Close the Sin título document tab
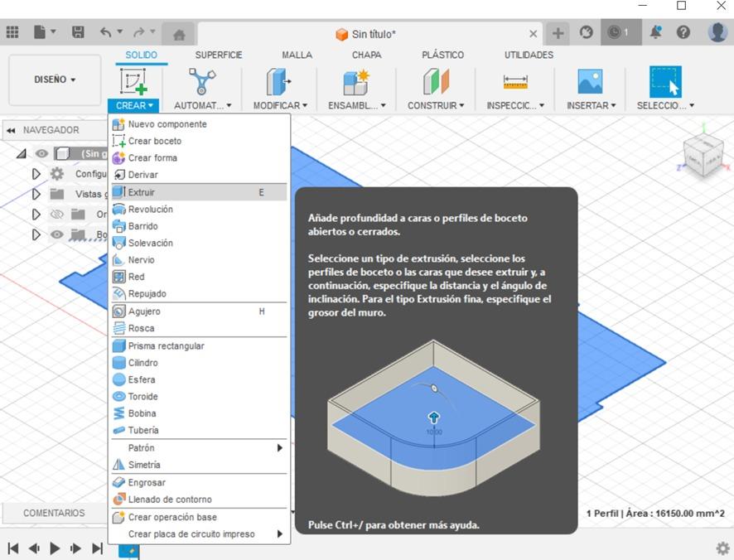 (533, 34)
